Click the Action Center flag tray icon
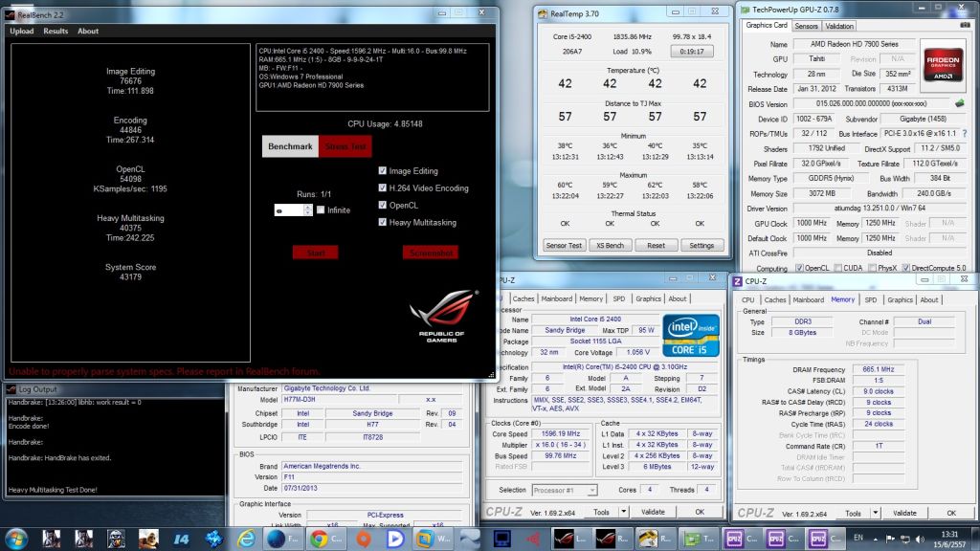 pyautogui.click(x=891, y=539)
